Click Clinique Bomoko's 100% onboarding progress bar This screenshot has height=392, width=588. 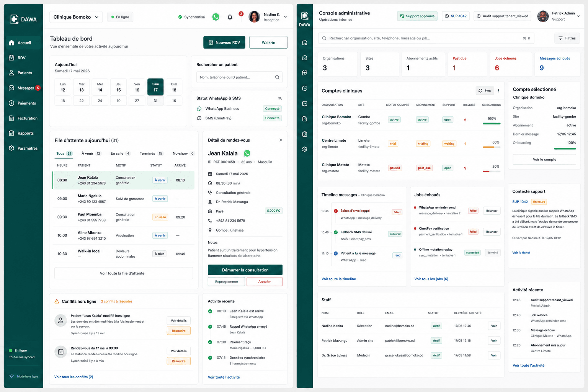tap(492, 124)
